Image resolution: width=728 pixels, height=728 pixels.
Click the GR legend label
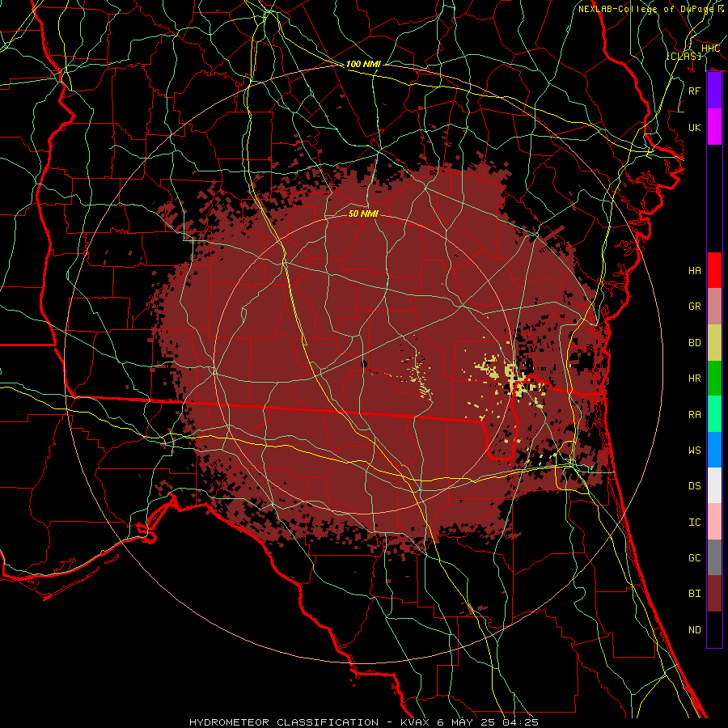(695, 307)
